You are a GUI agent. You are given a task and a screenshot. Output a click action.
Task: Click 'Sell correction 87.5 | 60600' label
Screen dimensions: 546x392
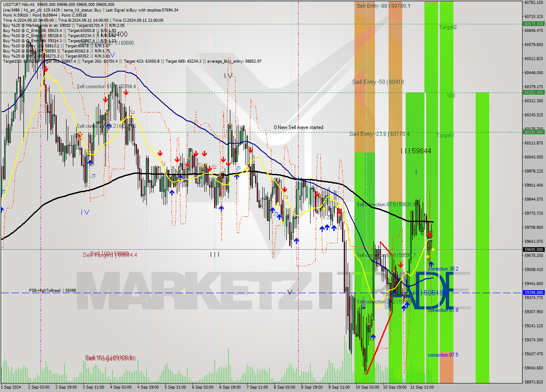pyautogui.click(x=106, y=43)
